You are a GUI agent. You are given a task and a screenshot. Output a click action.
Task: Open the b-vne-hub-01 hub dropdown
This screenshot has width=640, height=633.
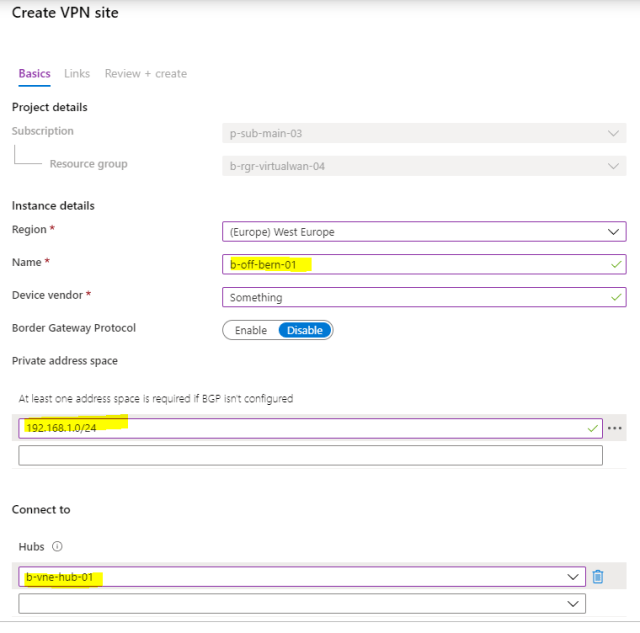click(x=574, y=577)
